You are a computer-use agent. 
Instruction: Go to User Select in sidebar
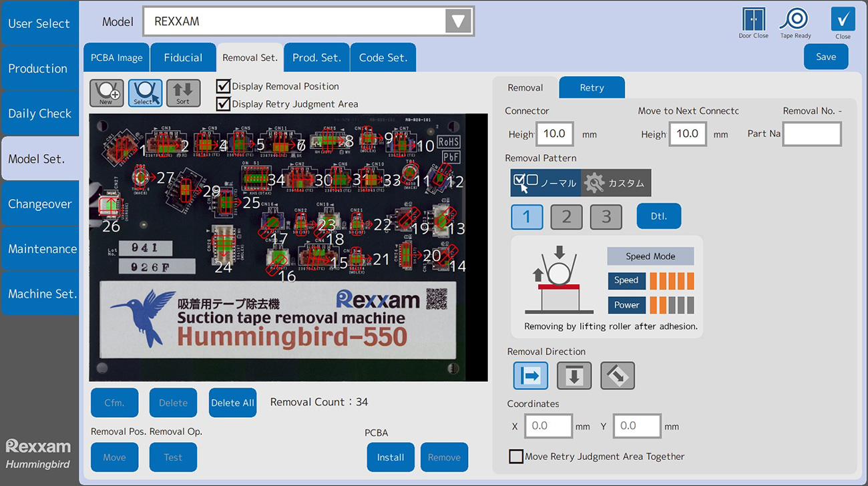[x=39, y=23]
